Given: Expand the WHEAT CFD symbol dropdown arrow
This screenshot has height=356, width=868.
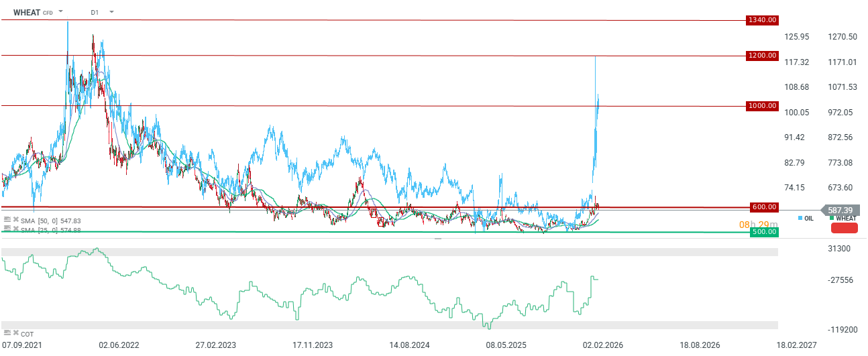Looking at the screenshot, I should coord(61,12).
